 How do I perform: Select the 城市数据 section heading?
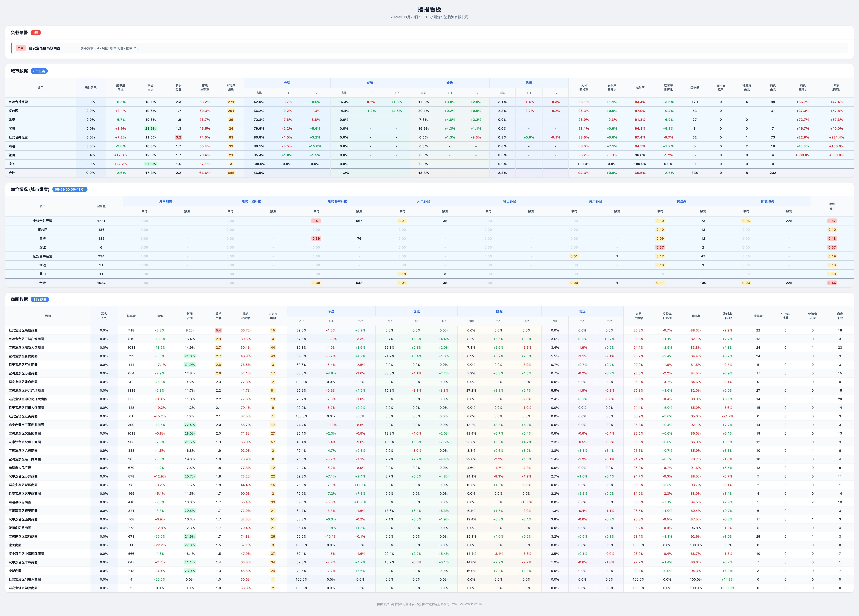pos(19,71)
